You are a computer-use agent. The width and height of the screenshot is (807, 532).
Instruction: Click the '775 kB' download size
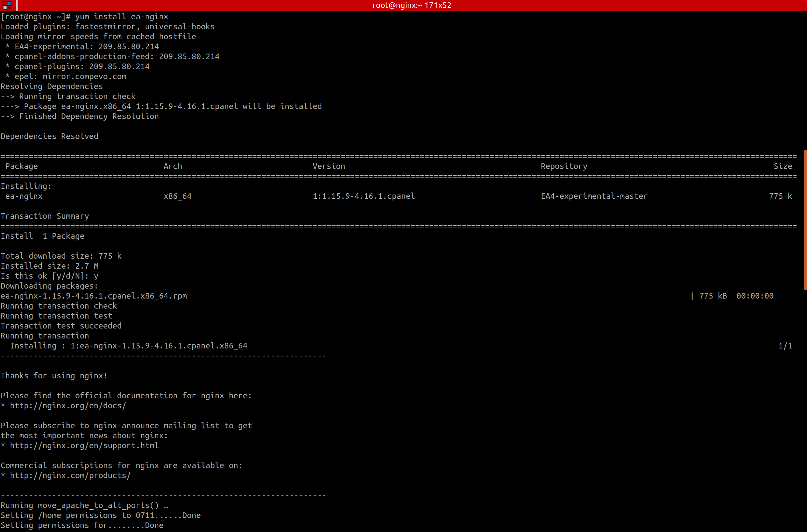point(713,296)
